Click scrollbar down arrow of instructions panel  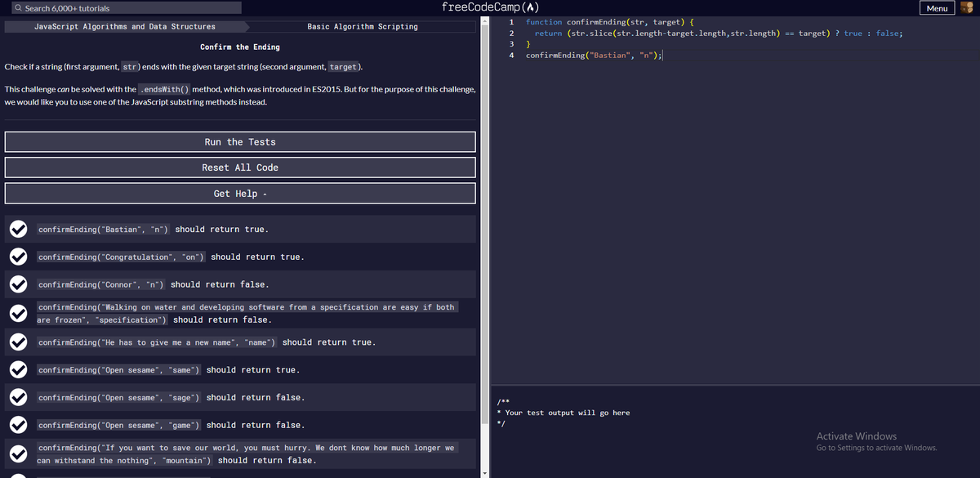485,473
